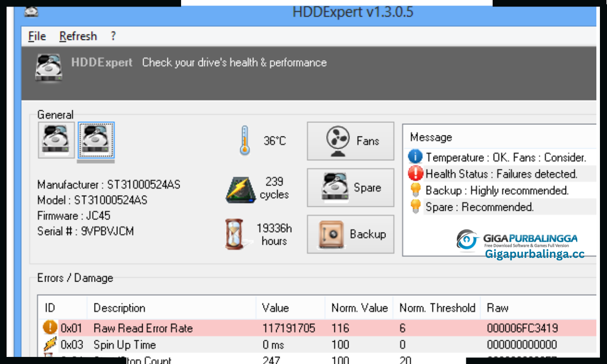Select the 'Spin Up Time' row description
Image resolution: width=607 pixels, height=364 pixels.
pos(124,345)
